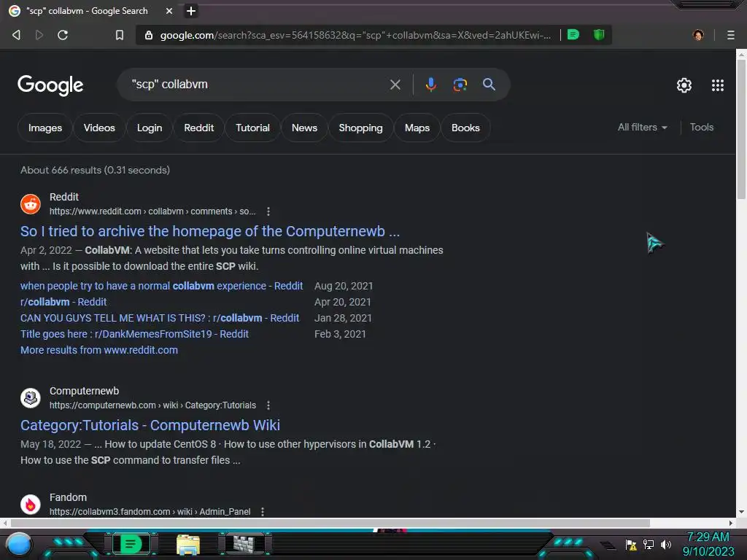
Task: Open options for the Computernewb result
Action: click(x=268, y=405)
